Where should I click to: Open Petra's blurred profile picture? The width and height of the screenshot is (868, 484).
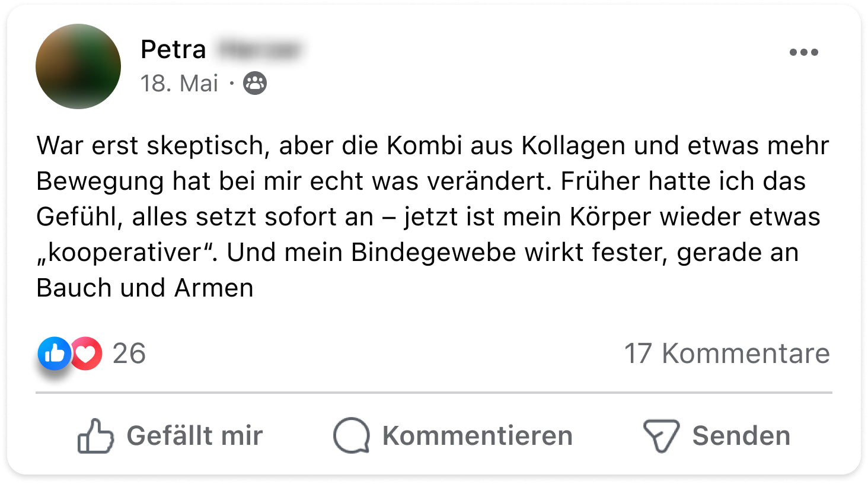point(78,66)
